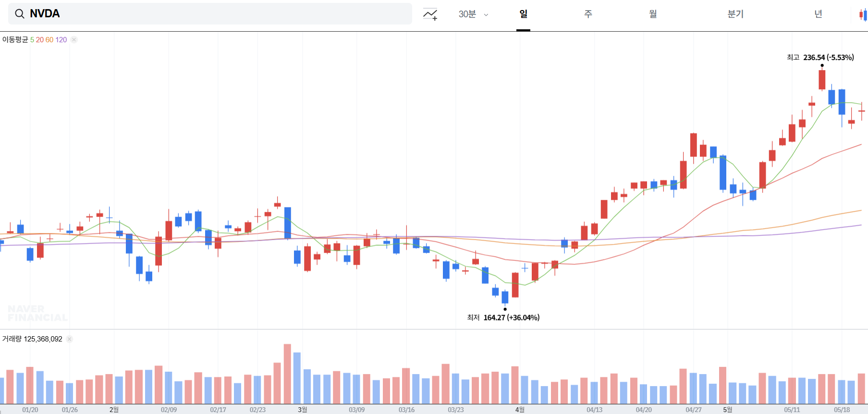Click the 02/09 date axis label
This screenshot has height=414, width=868.
coord(169,410)
